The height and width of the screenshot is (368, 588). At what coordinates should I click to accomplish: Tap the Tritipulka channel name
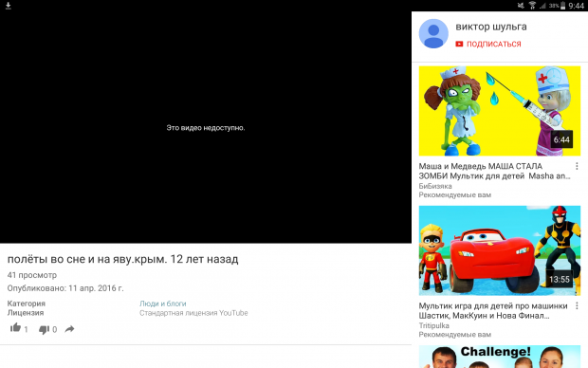433,325
